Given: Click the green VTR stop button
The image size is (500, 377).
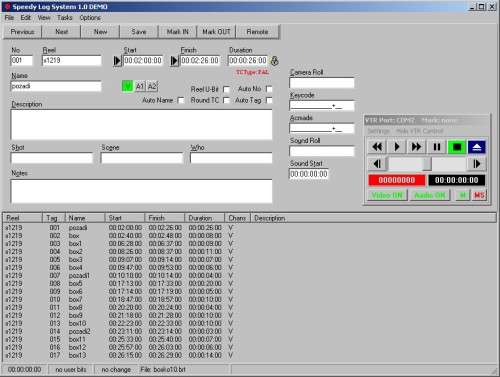Looking at the screenshot, I should (457, 147).
